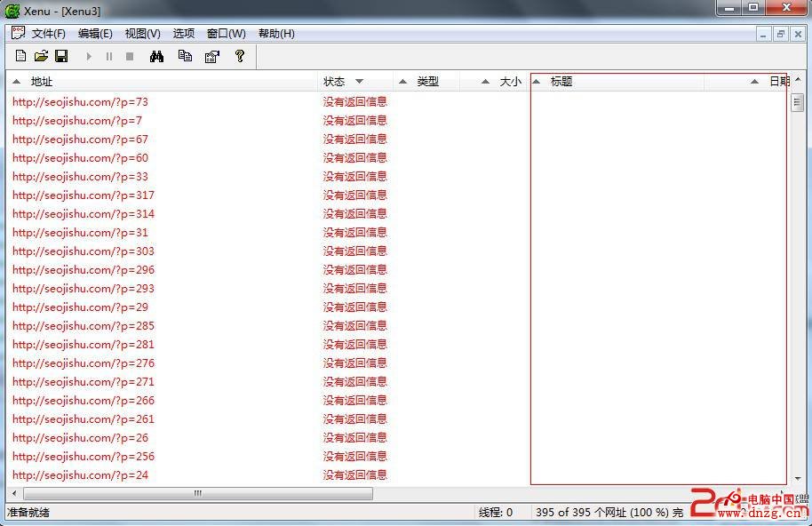Click the New document toolbar icon

click(x=20, y=56)
